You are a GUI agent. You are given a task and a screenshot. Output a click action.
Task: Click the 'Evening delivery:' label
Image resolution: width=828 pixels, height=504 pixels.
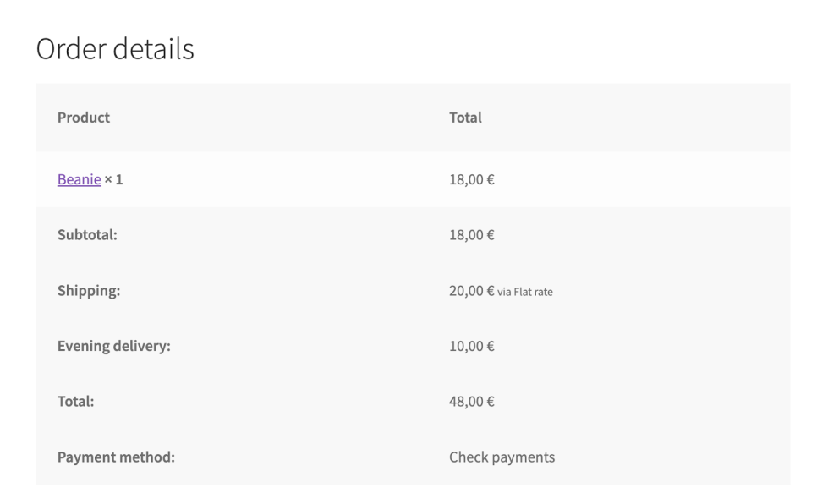pos(114,346)
